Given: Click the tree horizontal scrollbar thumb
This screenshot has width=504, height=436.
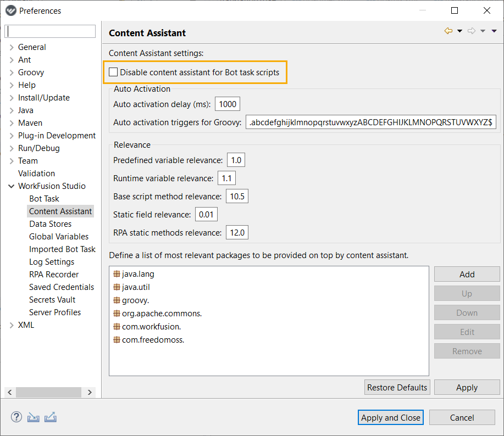Looking at the screenshot, I should pyautogui.click(x=48, y=392).
